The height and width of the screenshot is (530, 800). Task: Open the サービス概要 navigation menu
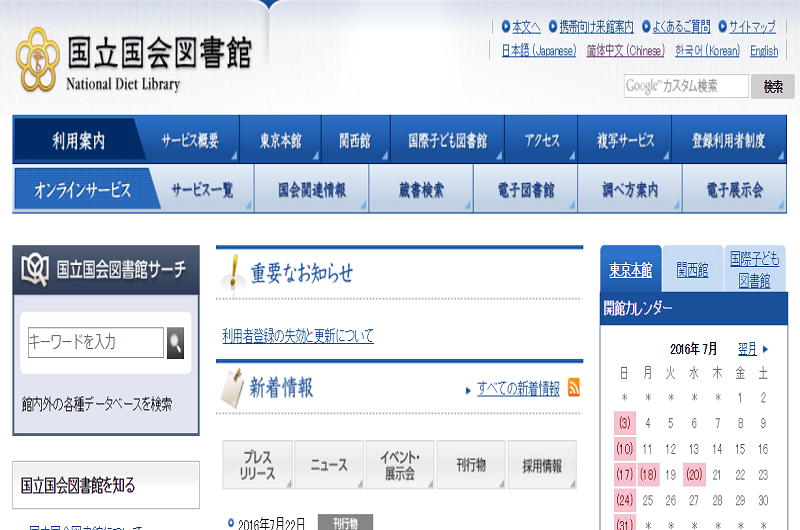coord(190,140)
